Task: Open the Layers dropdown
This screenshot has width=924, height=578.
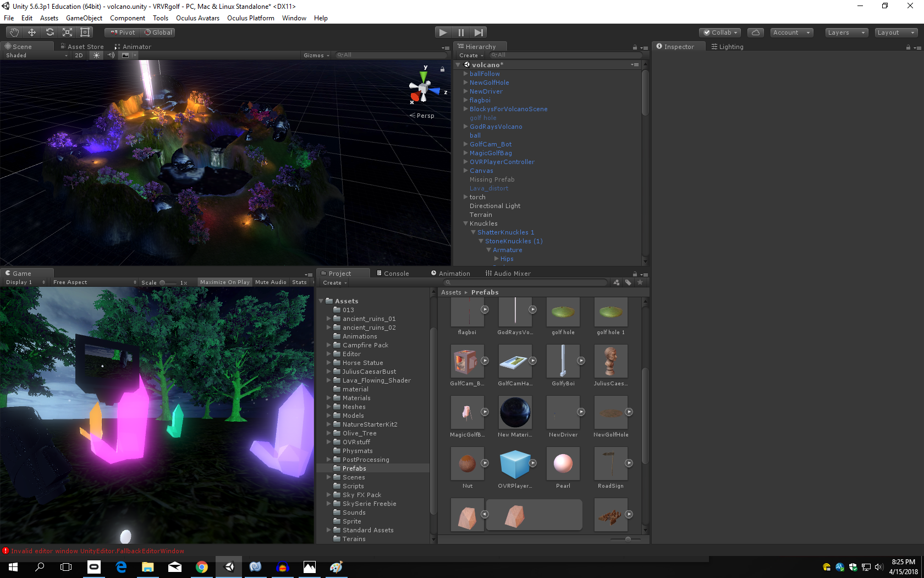Action: pyautogui.click(x=846, y=32)
